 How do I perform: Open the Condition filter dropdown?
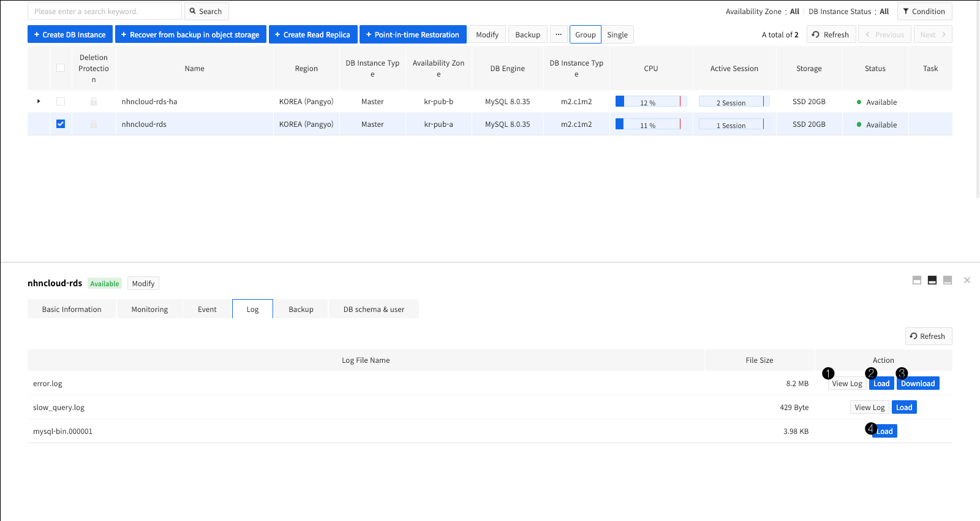click(925, 11)
